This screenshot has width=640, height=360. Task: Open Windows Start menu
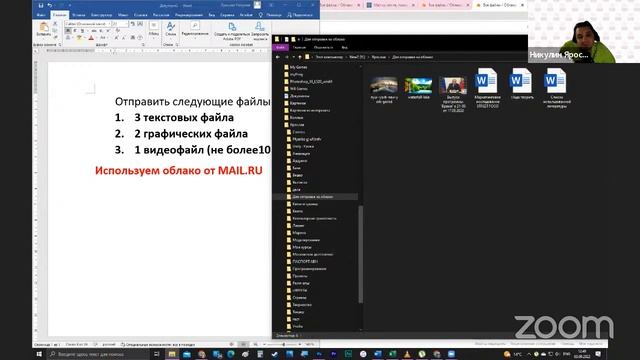[39, 354]
